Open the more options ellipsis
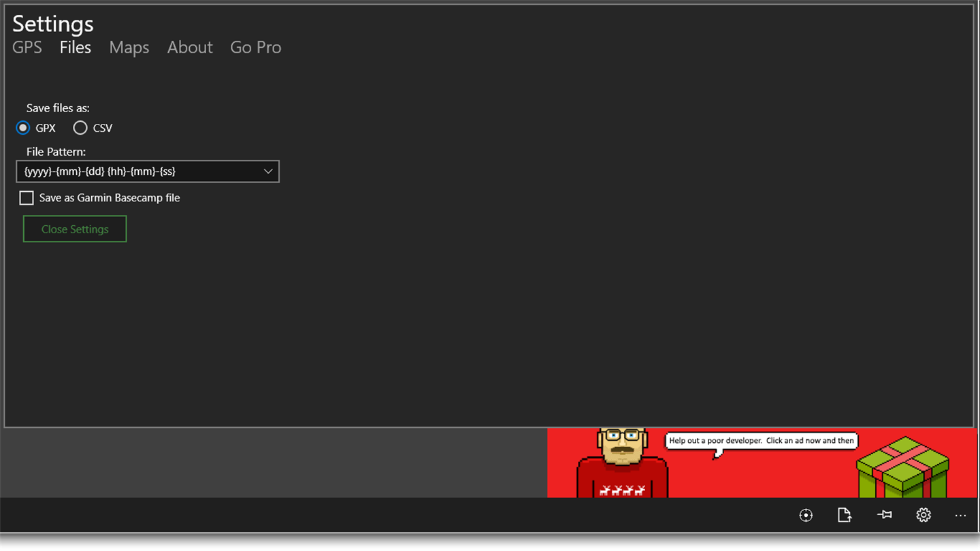The height and width of the screenshot is (551, 980). click(960, 516)
